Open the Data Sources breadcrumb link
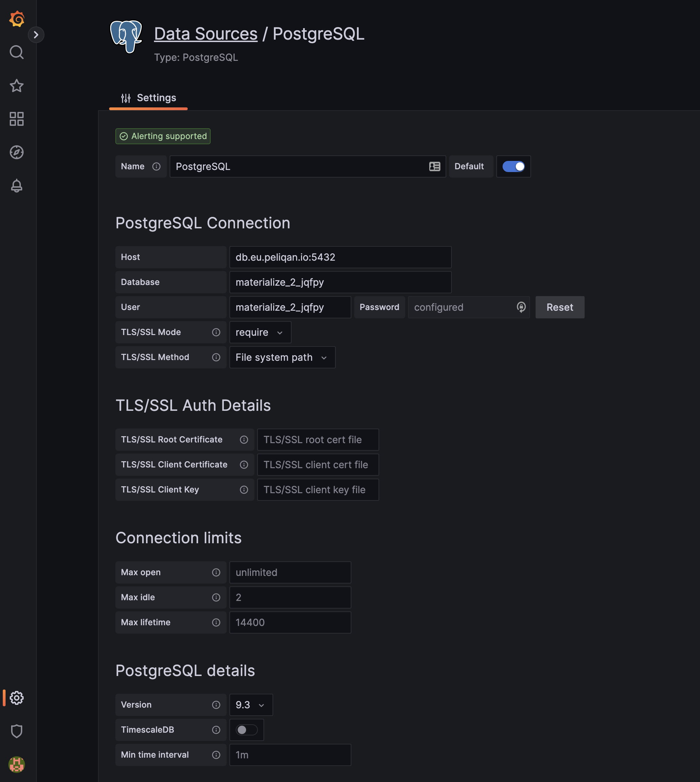 (206, 34)
